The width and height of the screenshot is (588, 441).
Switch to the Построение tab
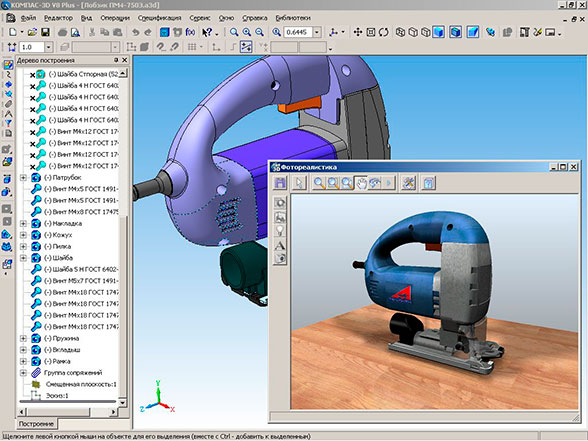[x=36, y=424]
